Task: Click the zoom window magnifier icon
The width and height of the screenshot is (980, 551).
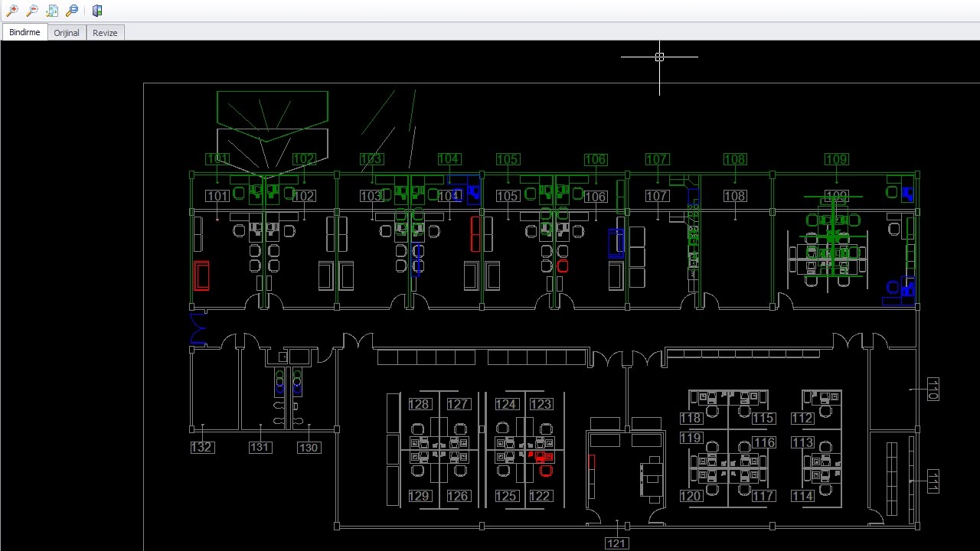Action: pos(72,11)
